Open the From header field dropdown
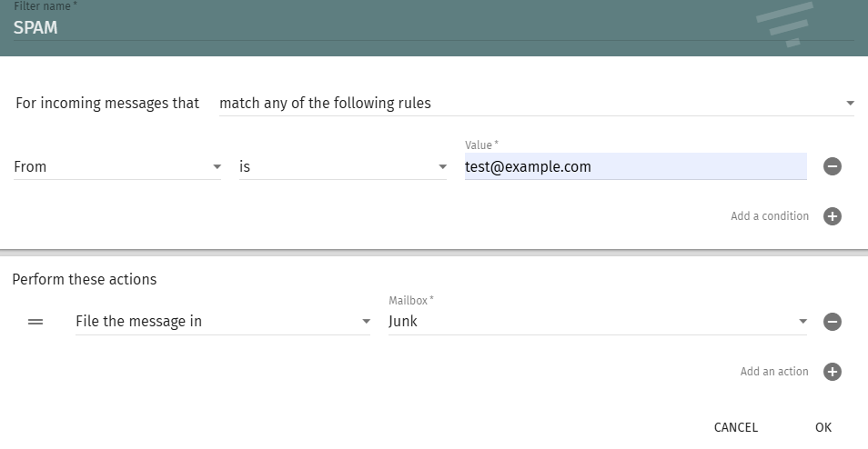Image resolution: width=868 pixels, height=449 pixels. (x=117, y=167)
